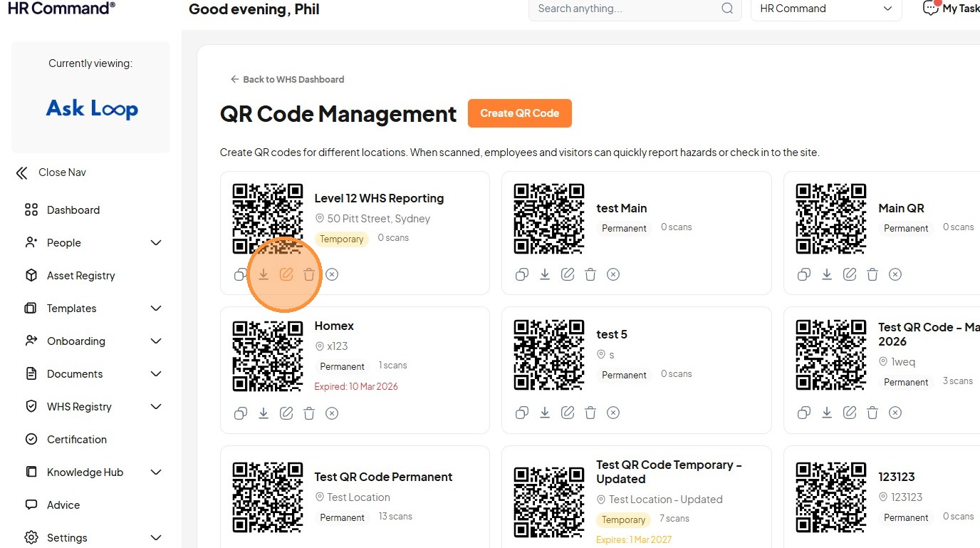Collapse sidebar with Close Nav
980x548 pixels.
point(51,172)
